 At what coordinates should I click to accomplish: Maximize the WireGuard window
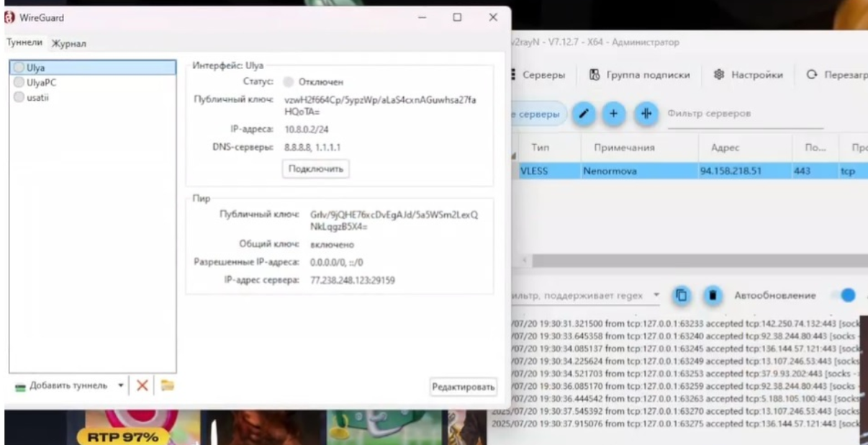pos(457,17)
